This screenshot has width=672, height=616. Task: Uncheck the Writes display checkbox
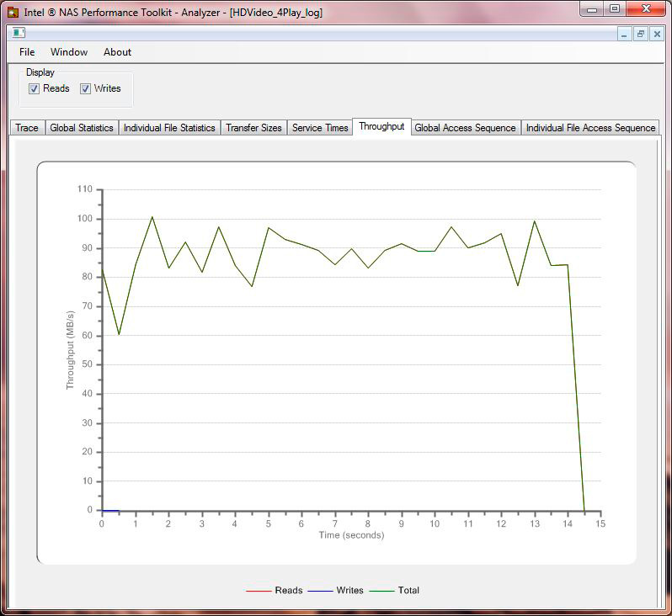85,88
